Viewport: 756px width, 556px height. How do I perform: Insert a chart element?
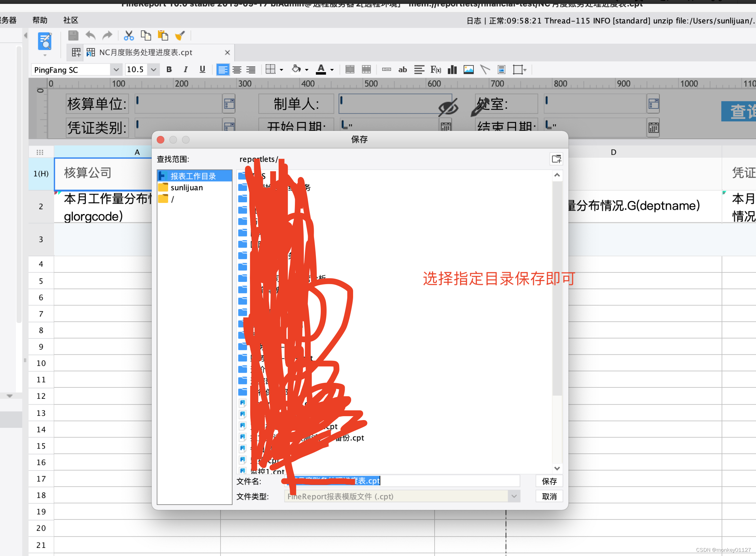(452, 70)
